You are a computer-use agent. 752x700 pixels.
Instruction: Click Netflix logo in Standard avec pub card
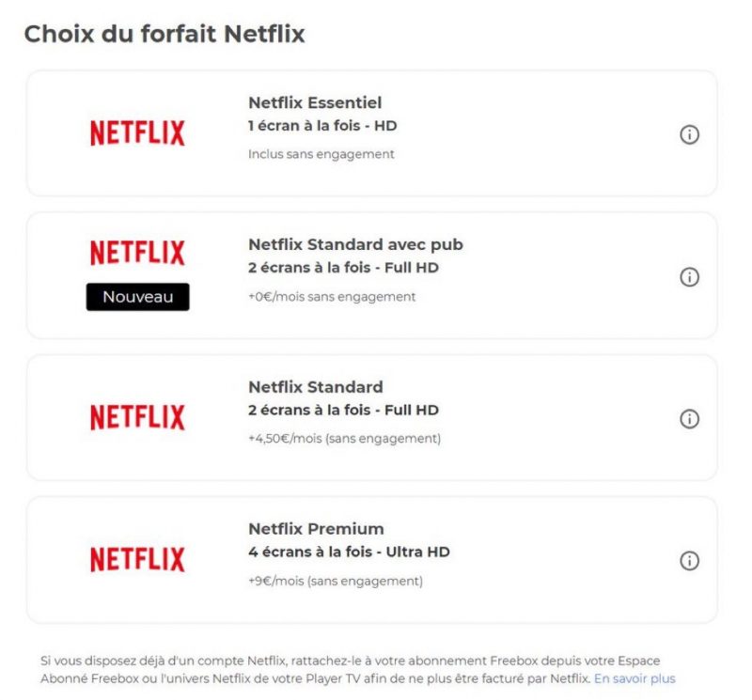137,253
